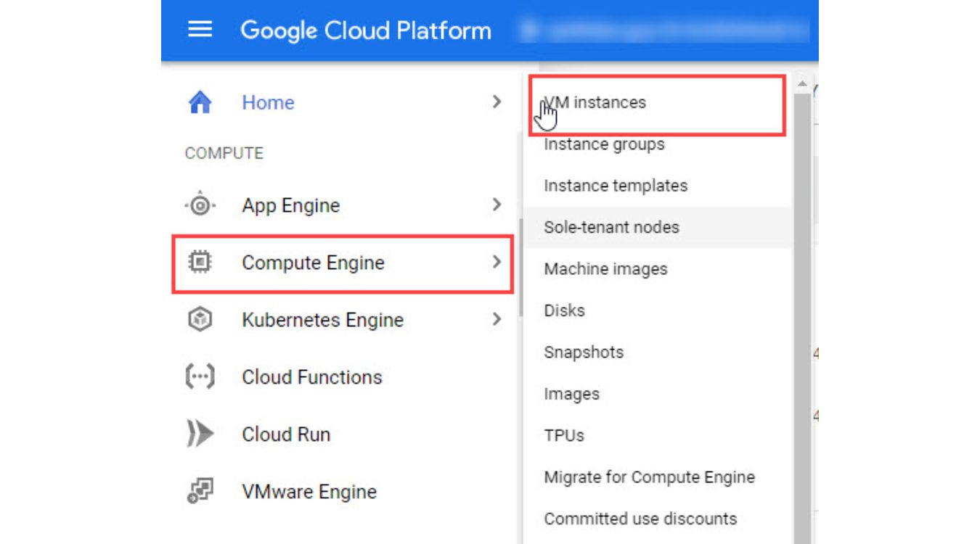
Task: Open Images page
Action: [x=571, y=395]
